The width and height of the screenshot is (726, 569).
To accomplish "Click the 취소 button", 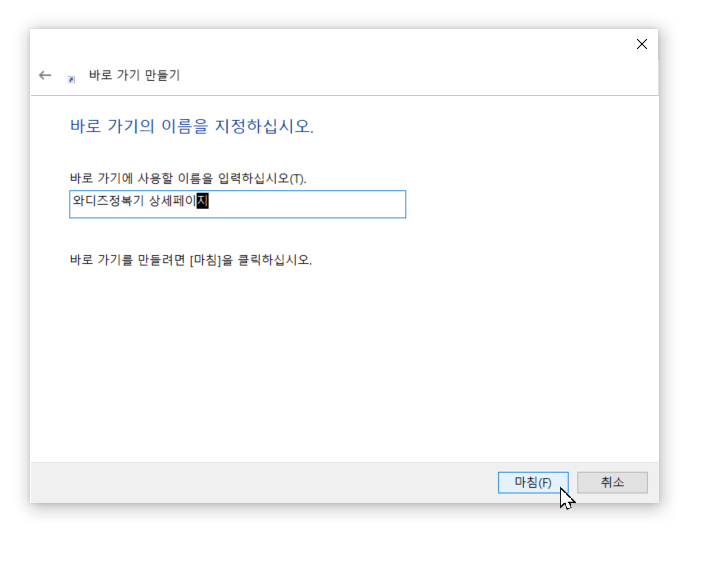I will [612, 482].
